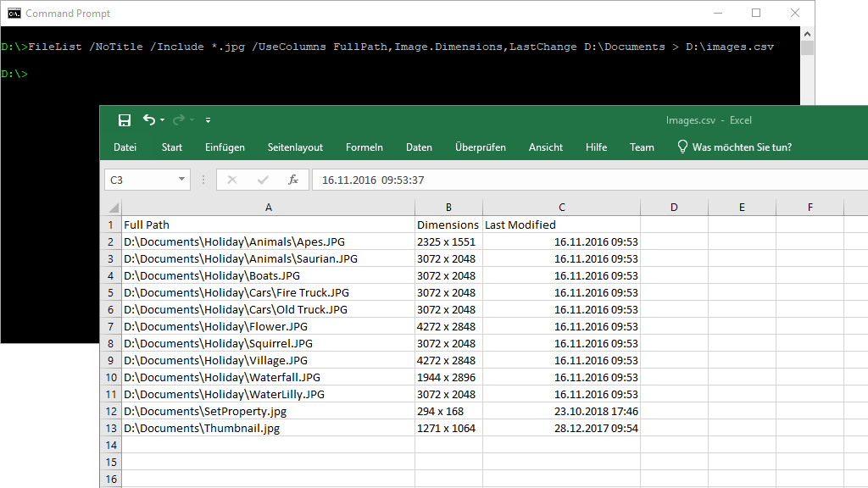This screenshot has height=488, width=868.
Task: Click the Command Prompt title bar icon
Action: coord(14,13)
